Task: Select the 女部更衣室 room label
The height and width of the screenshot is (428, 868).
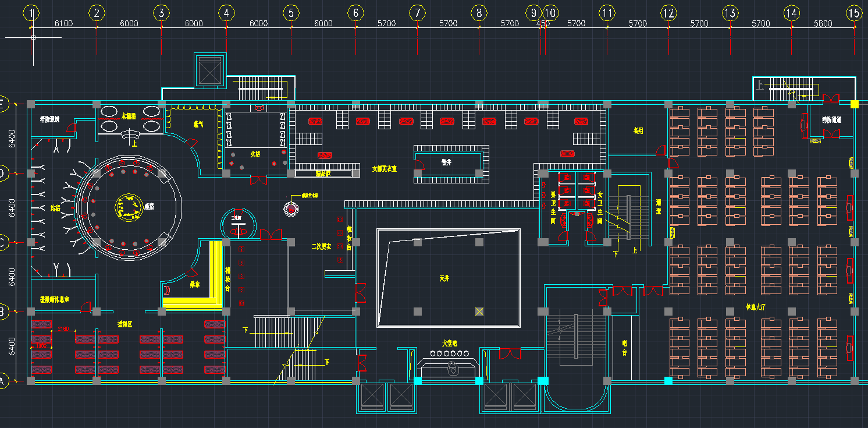Action: (385, 169)
